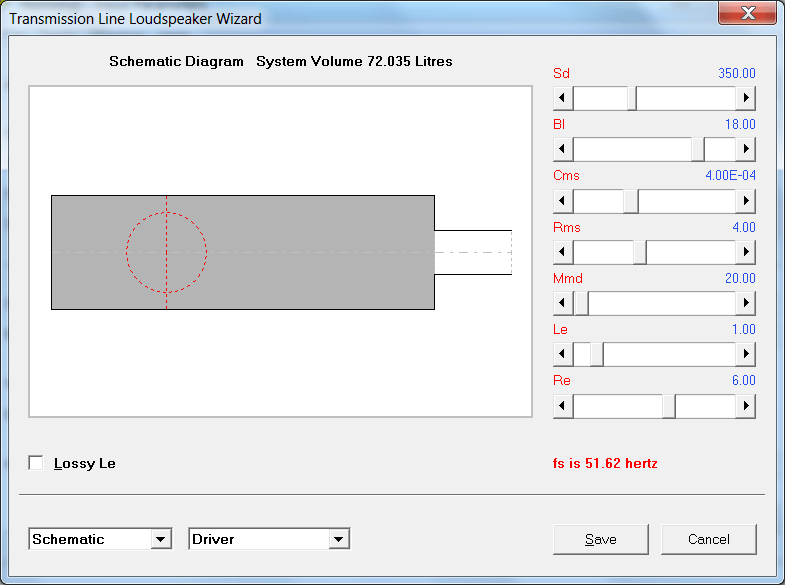This screenshot has width=785, height=585.
Task: Reduce Le using the left arrow
Action: [563, 354]
